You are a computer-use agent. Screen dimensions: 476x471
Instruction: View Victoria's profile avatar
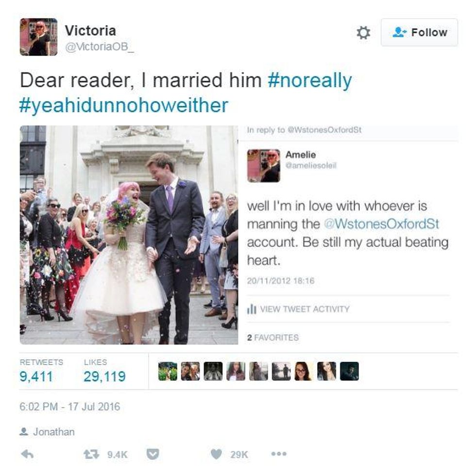38,37
